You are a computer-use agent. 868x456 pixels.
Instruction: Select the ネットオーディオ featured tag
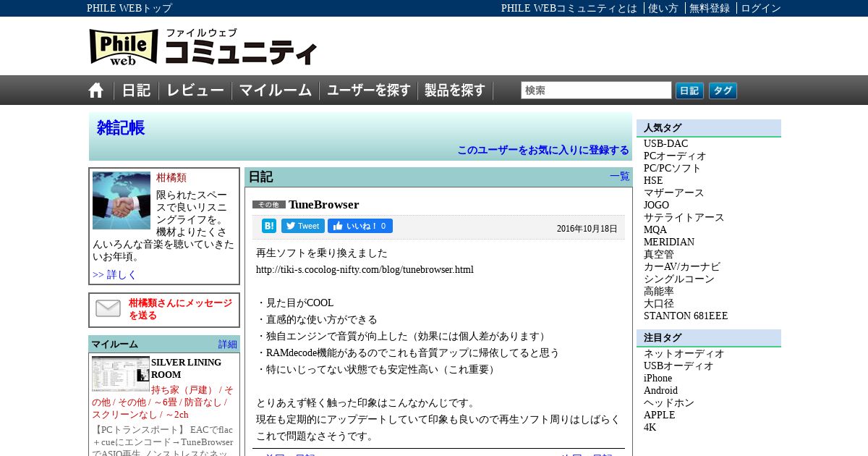pos(684,353)
